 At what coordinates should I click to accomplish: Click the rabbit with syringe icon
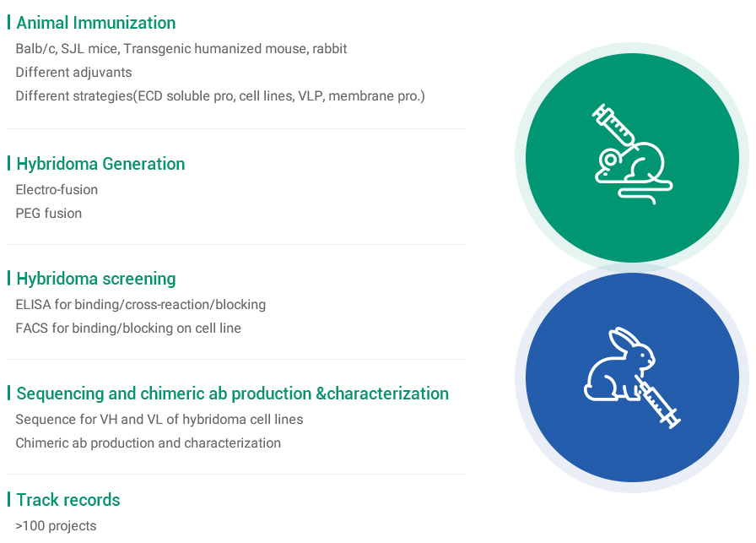pos(632,378)
